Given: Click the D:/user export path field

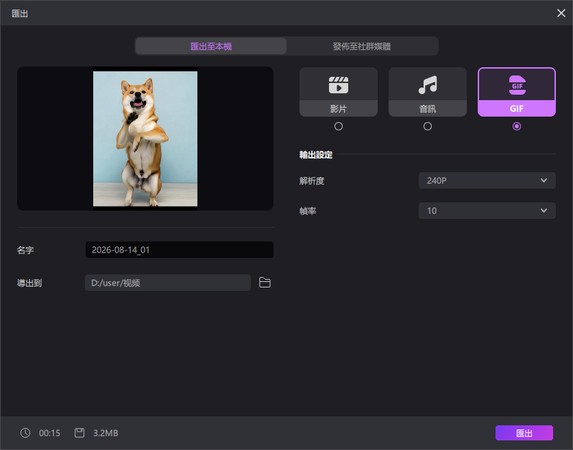Looking at the screenshot, I should point(168,283).
